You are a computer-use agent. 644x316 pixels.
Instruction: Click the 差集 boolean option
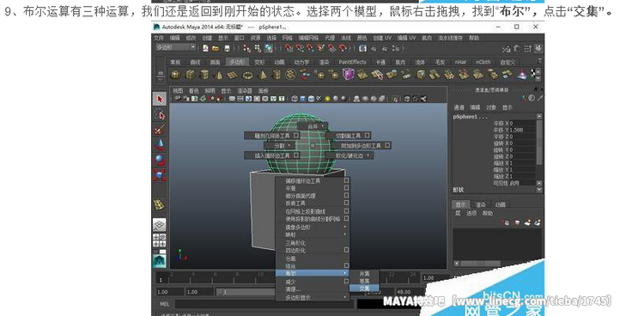(364, 281)
